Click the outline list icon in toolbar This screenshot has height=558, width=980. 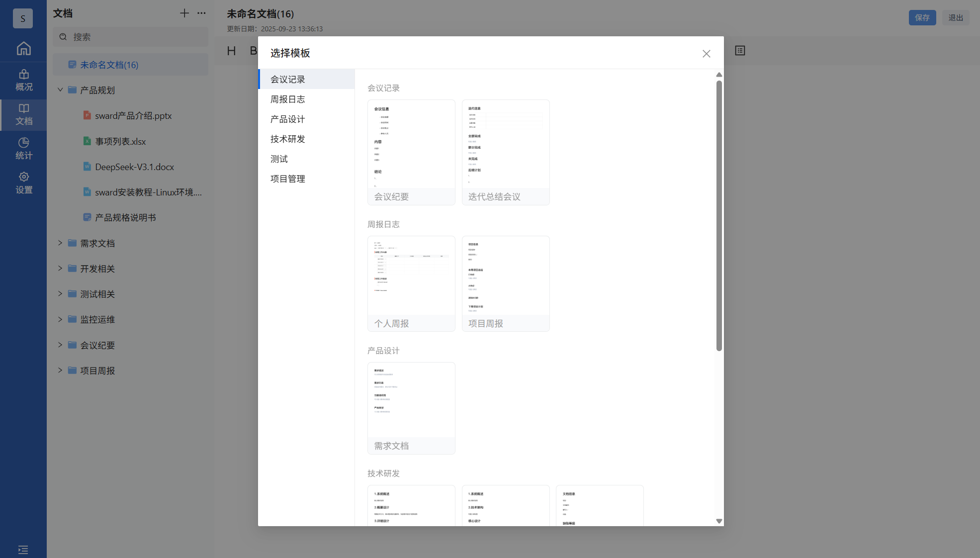coord(740,50)
